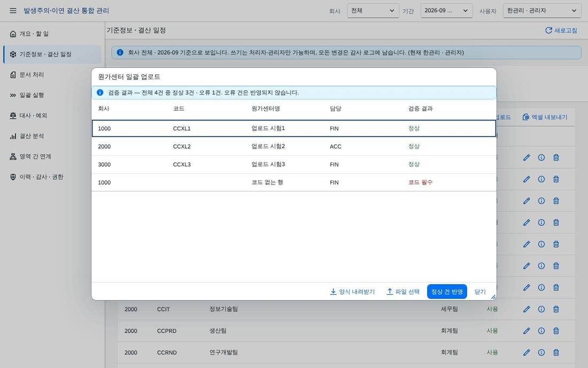The width and height of the screenshot is (588, 368).
Task: Click the 원가센터 일괄 업로드 dialog title
Action: point(129,77)
